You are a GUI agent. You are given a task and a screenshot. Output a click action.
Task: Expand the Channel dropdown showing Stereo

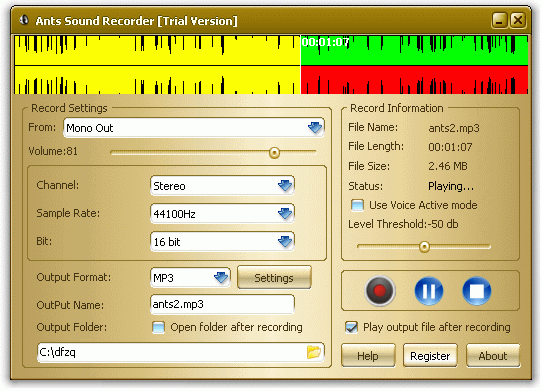pyautogui.click(x=222, y=186)
